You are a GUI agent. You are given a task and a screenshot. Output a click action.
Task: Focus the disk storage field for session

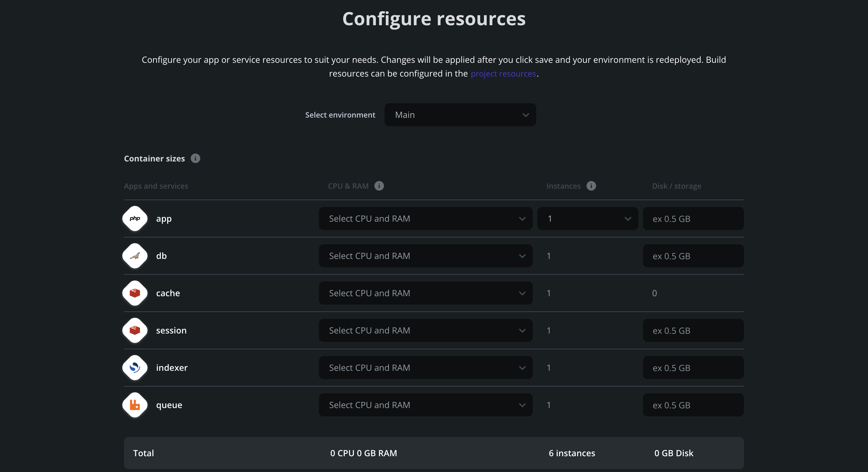[x=693, y=330]
